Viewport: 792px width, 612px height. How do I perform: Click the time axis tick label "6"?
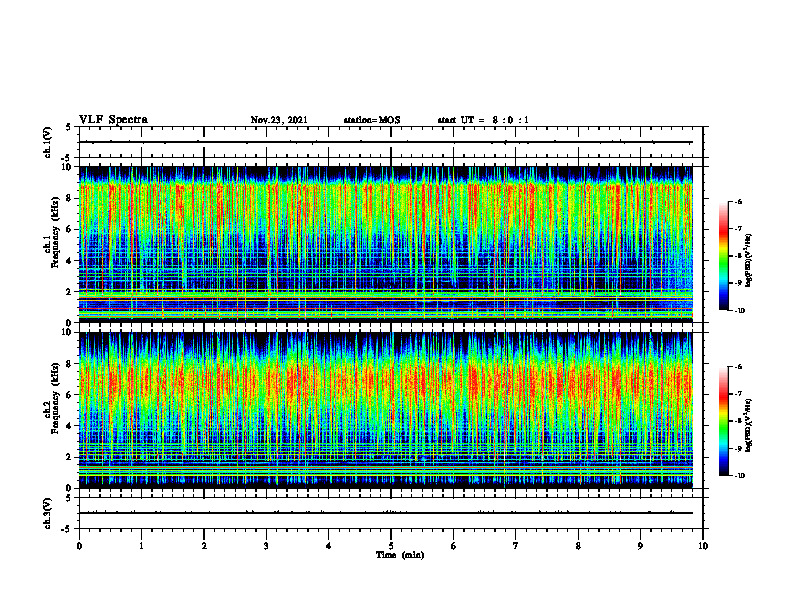click(454, 546)
